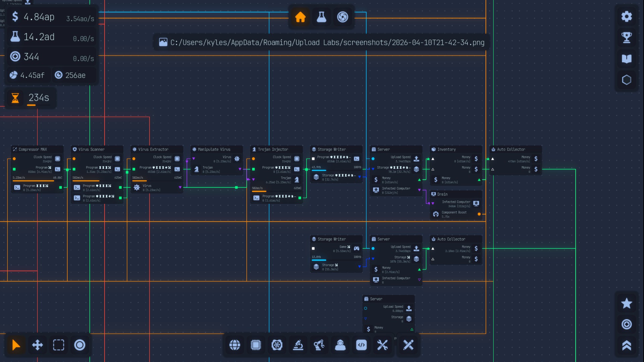This screenshot has width=644, height=362.
Task: Click the Compressor MAX node title
Action: point(33,149)
